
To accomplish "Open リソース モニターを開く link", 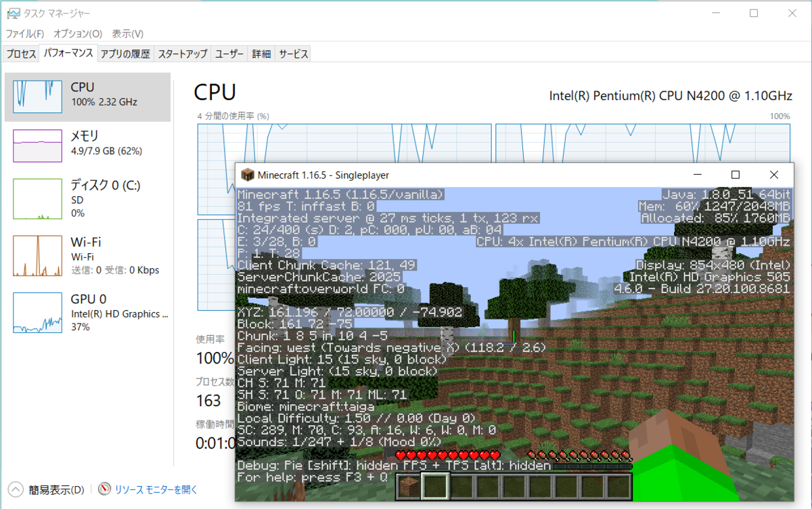I will [x=156, y=489].
